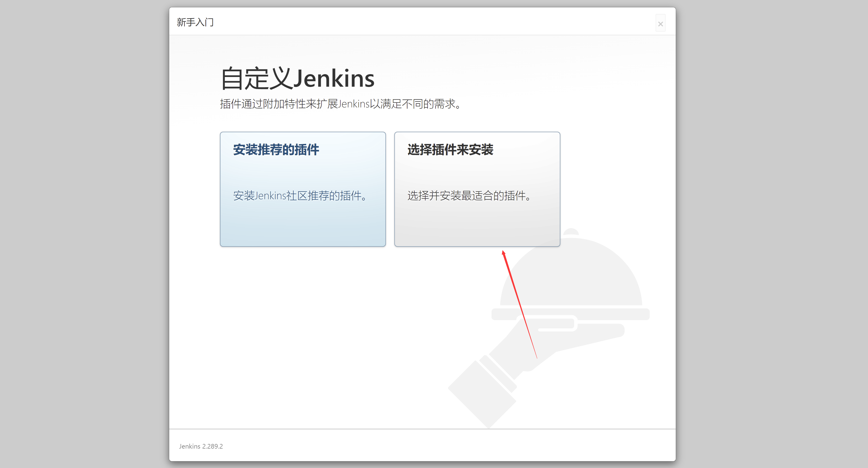Screen dimensions: 868x468
Task: Click text 安装Jenkins社区推荐的插件。
Action: (x=300, y=195)
